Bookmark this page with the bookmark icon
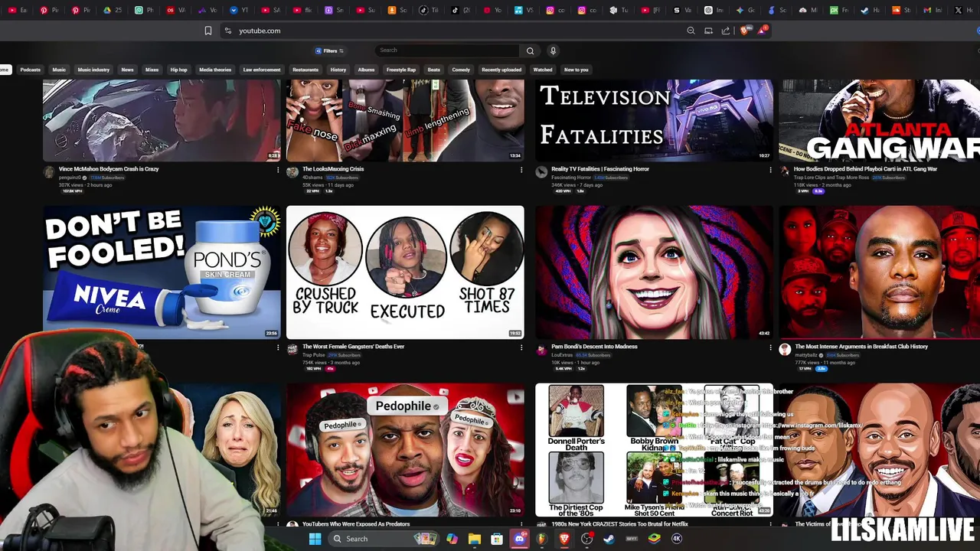 pos(207,31)
